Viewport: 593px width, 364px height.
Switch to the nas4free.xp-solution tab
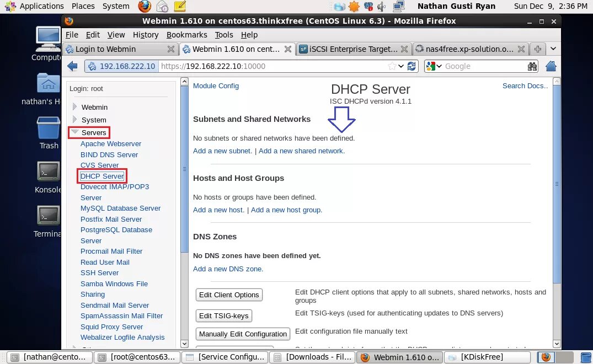(469, 49)
